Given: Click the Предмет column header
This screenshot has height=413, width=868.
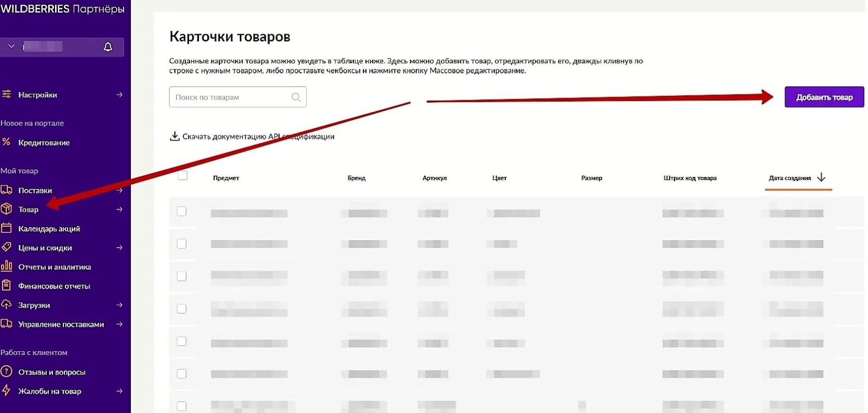Looking at the screenshot, I should (226, 178).
